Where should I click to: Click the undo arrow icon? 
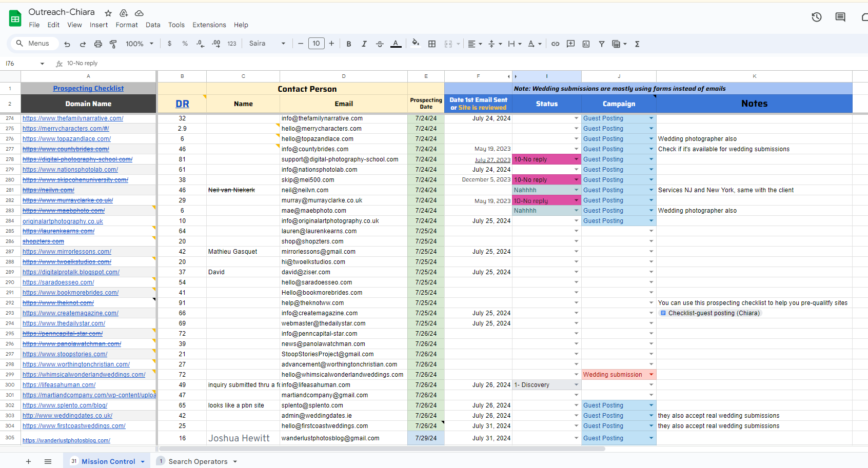click(x=67, y=44)
